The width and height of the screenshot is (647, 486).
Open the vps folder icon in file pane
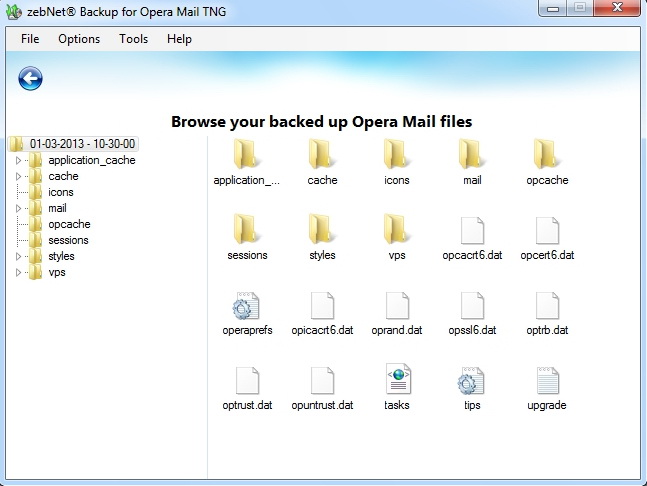(397, 229)
